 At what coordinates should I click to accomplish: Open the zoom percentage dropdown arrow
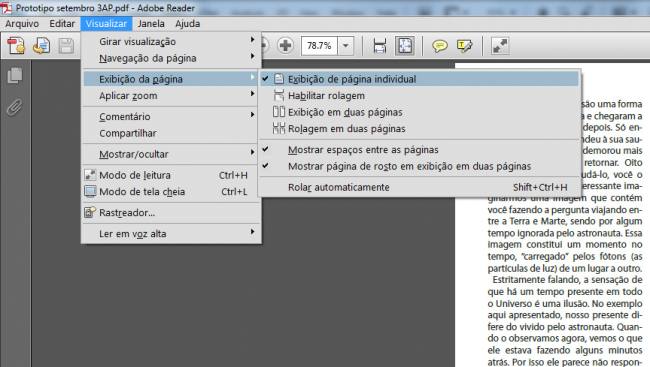[346, 46]
